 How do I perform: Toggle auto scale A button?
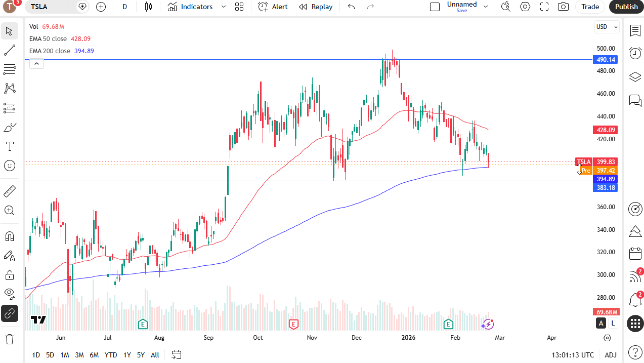(601, 323)
